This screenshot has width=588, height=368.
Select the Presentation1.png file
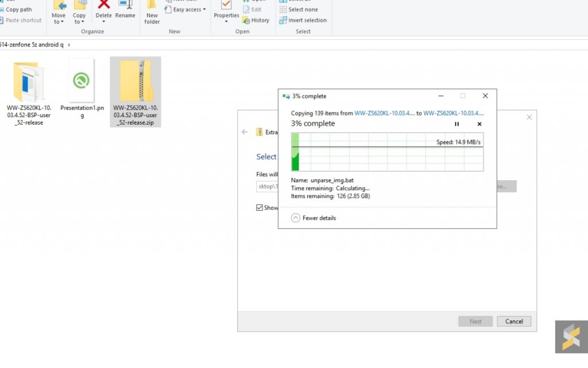click(x=82, y=89)
